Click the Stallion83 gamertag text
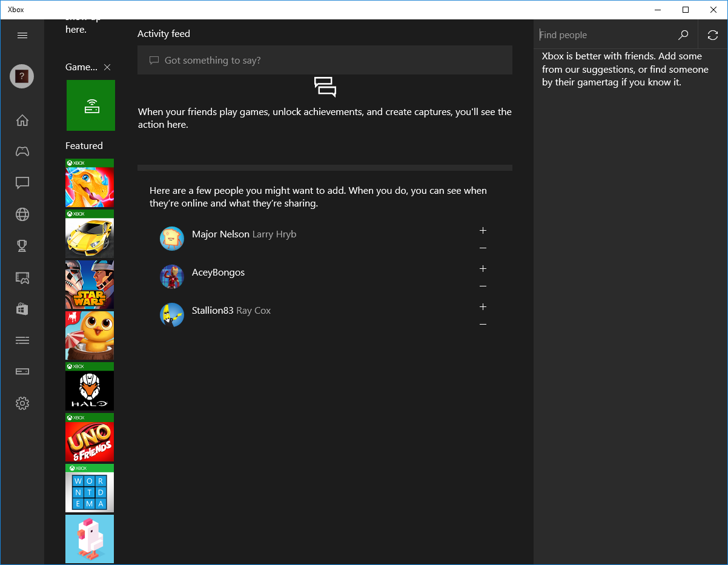 tap(213, 311)
